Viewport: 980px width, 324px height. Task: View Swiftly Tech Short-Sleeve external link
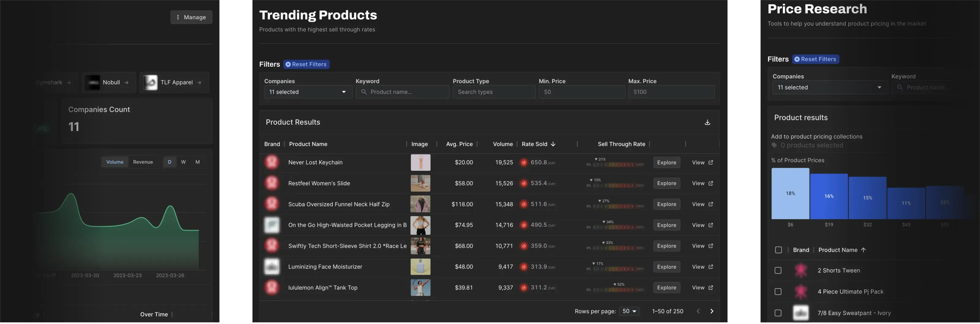702,247
